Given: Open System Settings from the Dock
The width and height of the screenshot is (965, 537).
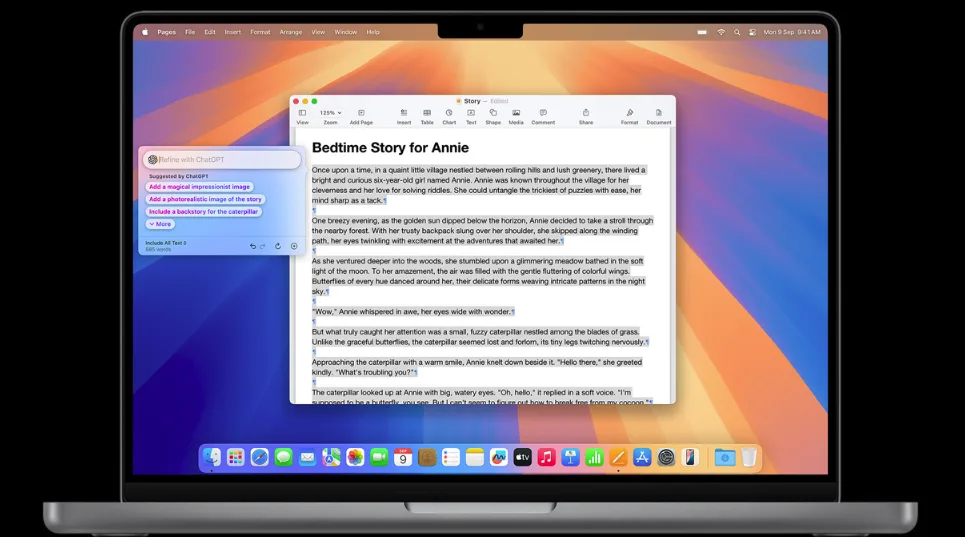Looking at the screenshot, I should click(x=666, y=457).
